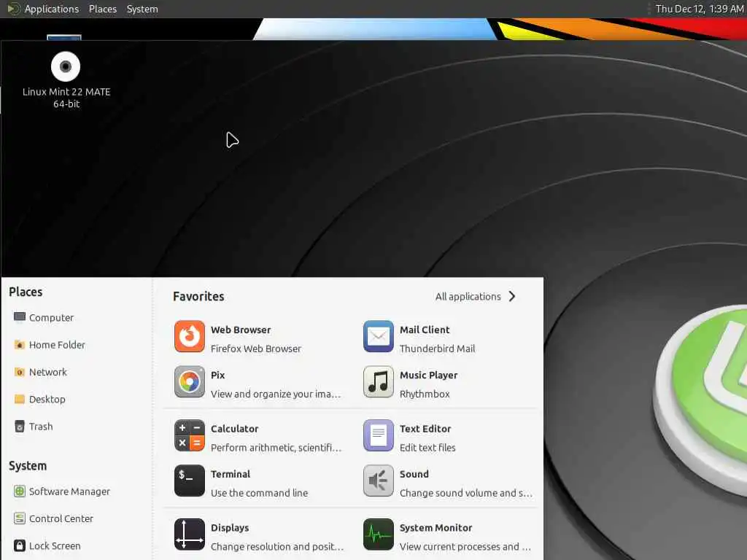This screenshot has width=747, height=560.
Task: Open the Terminal icon
Action: tap(189, 481)
